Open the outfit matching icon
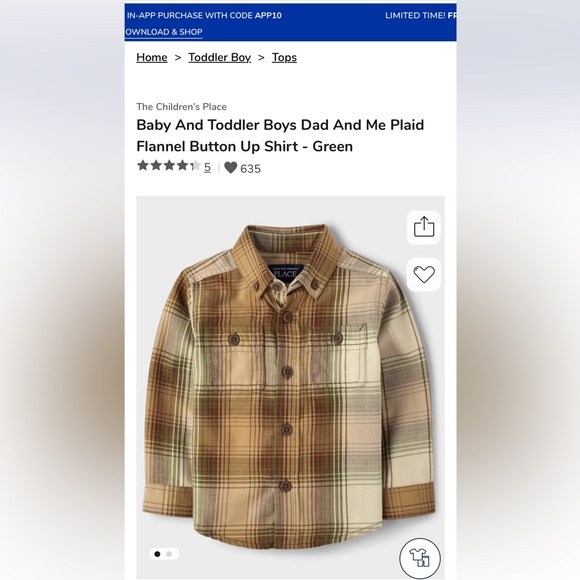Screen dimensions: 580x580 (420, 558)
